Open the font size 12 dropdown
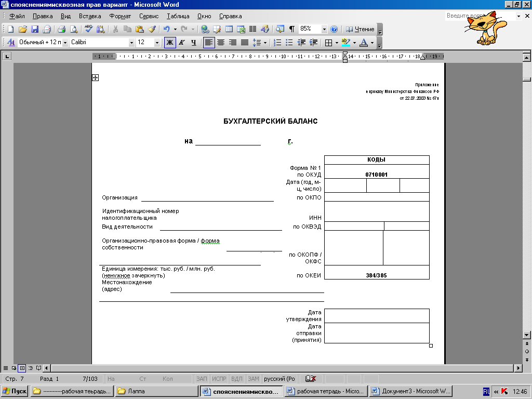The width and height of the screenshot is (532, 399). point(157,43)
